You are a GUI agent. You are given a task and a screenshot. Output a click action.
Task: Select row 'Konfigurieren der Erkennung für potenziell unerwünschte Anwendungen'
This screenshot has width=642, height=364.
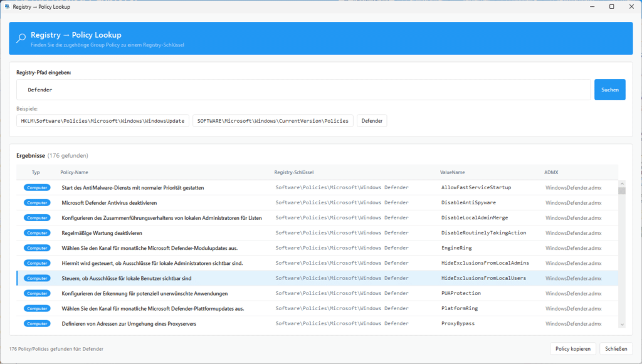coord(317,294)
